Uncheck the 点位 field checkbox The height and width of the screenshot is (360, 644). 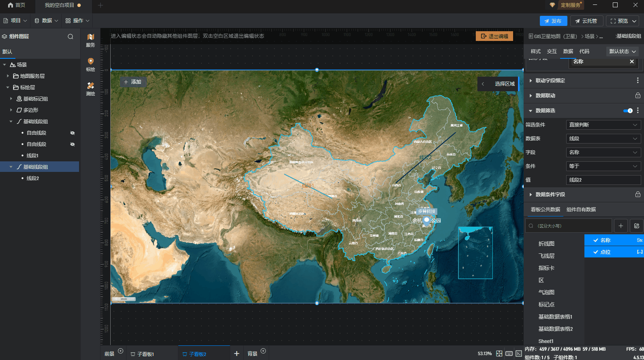pos(596,252)
